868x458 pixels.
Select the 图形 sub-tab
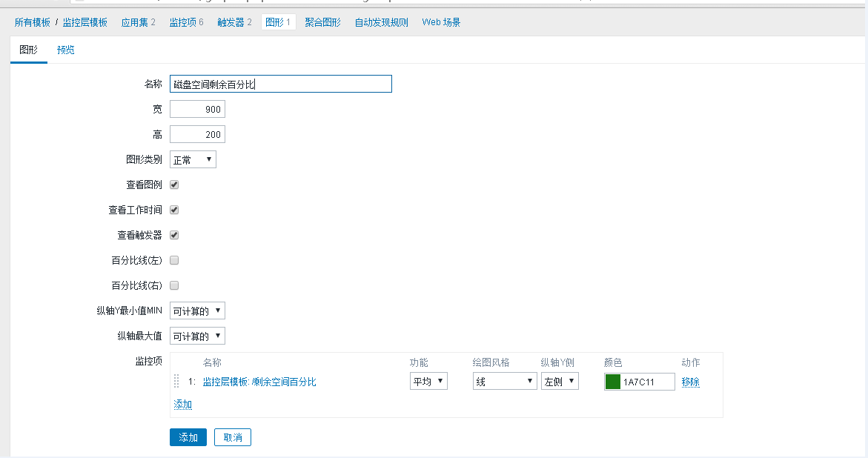pos(28,50)
